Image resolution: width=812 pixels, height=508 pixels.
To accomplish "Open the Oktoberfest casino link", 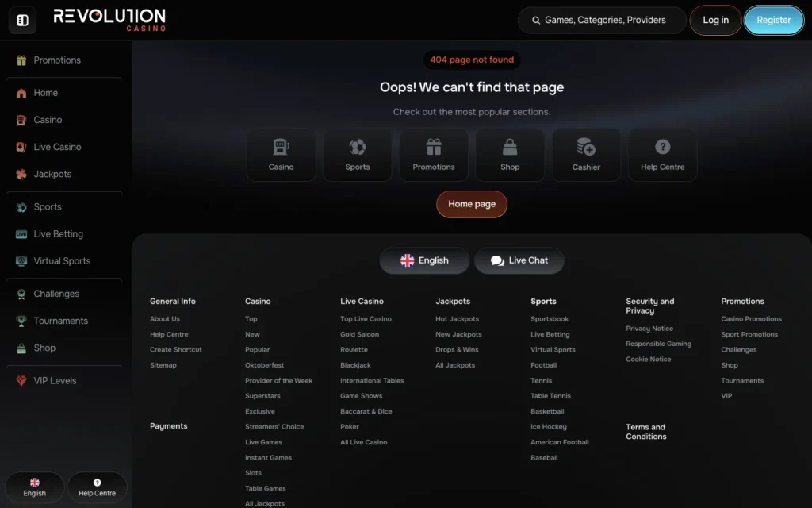I will [264, 365].
